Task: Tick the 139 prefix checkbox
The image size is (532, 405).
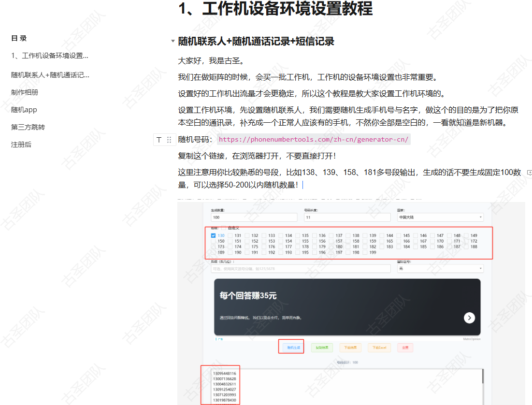Action: [x=365, y=235]
